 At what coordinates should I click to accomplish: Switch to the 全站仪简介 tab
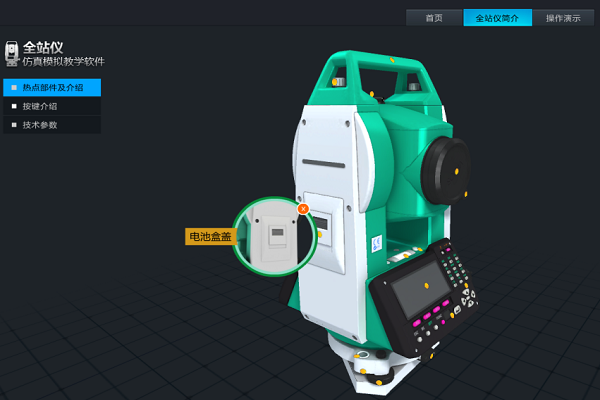(x=497, y=18)
